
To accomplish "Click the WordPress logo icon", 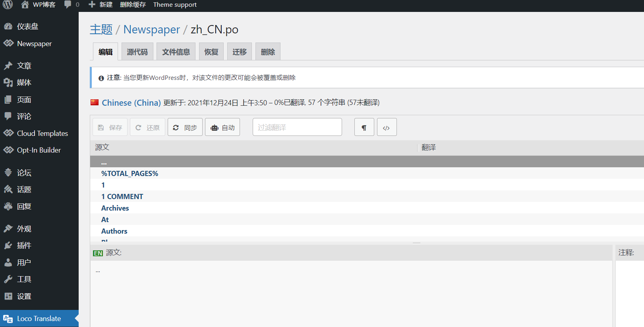I will pos(8,4).
